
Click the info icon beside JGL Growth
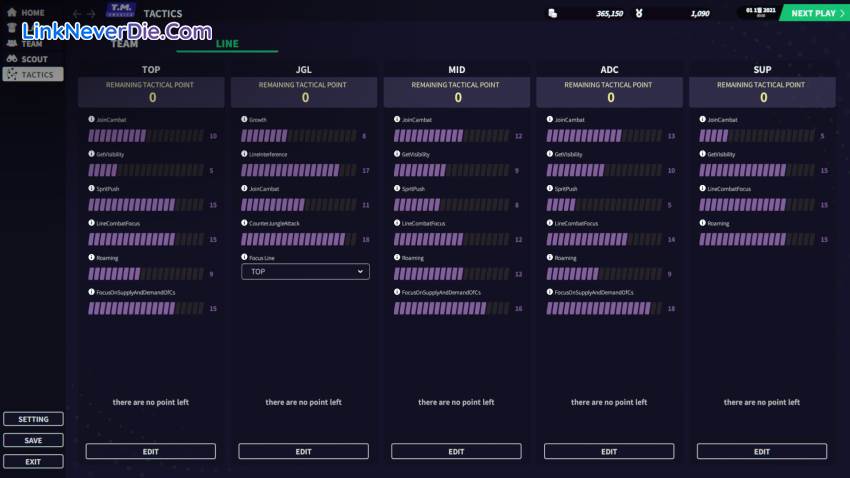click(x=244, y=119)
